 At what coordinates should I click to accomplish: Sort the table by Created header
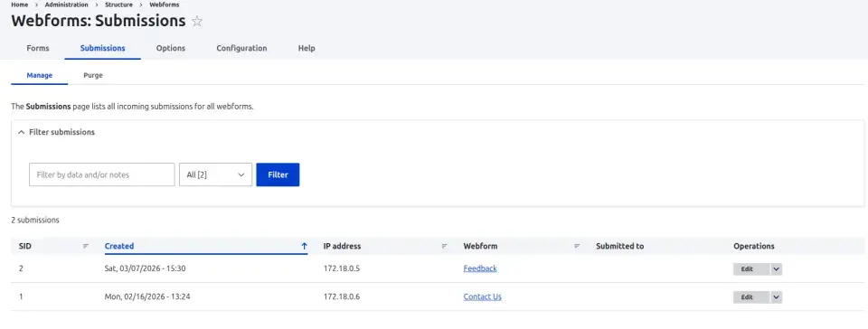119,246
